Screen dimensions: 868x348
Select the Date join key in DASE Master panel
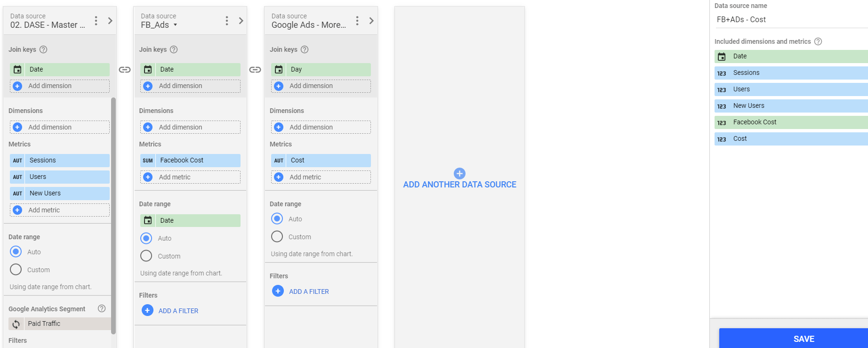tap(60, 69)
